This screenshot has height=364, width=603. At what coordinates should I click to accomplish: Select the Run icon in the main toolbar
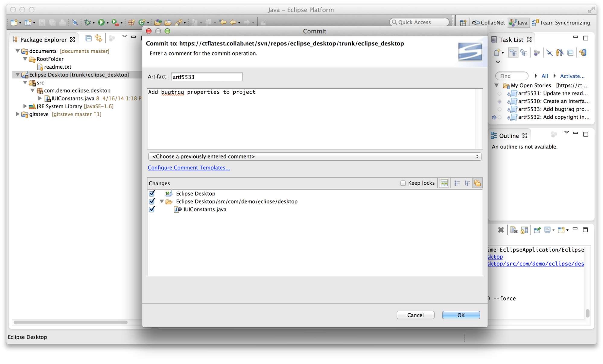102,22
